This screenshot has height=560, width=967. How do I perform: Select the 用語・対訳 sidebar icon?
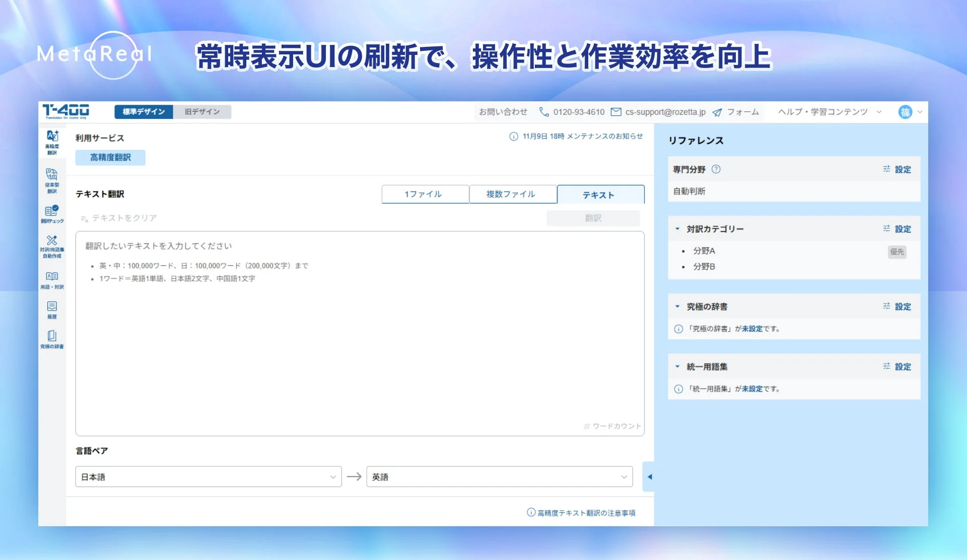[x=52, y=280]
